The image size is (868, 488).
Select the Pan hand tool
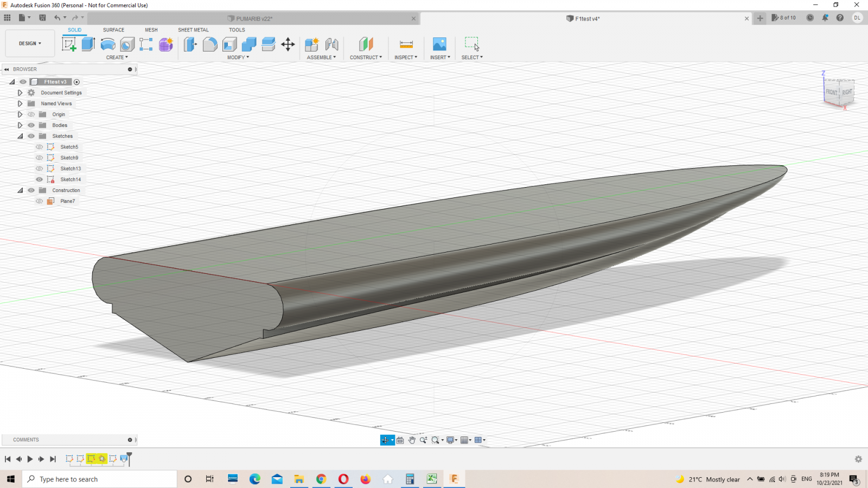pos(412,440)
